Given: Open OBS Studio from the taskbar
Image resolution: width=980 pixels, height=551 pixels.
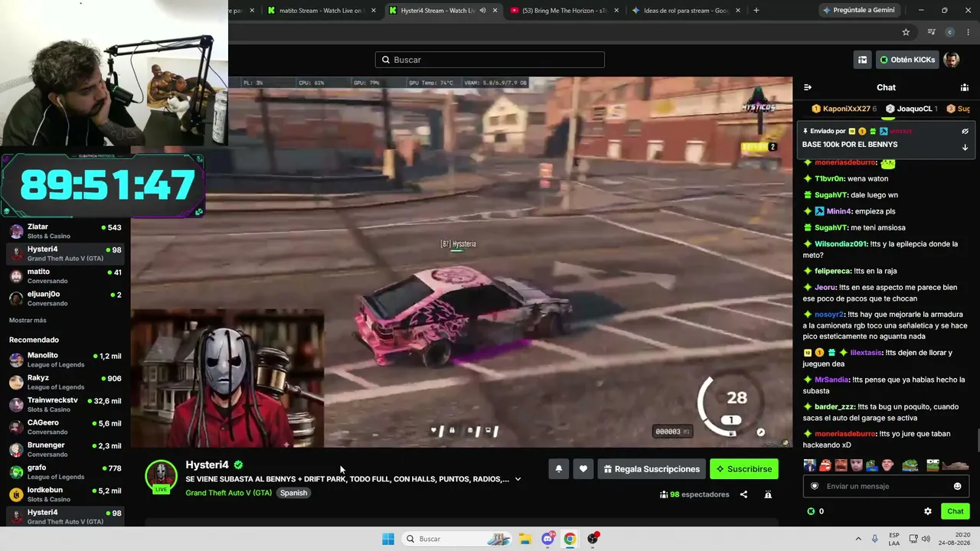Looking at the screenshot, I should pos(593,539).
